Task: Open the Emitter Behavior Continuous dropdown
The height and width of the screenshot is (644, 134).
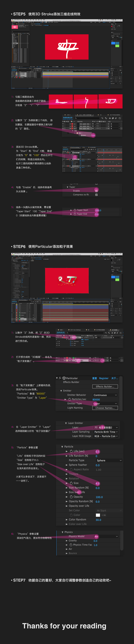Action: point(105,395)
